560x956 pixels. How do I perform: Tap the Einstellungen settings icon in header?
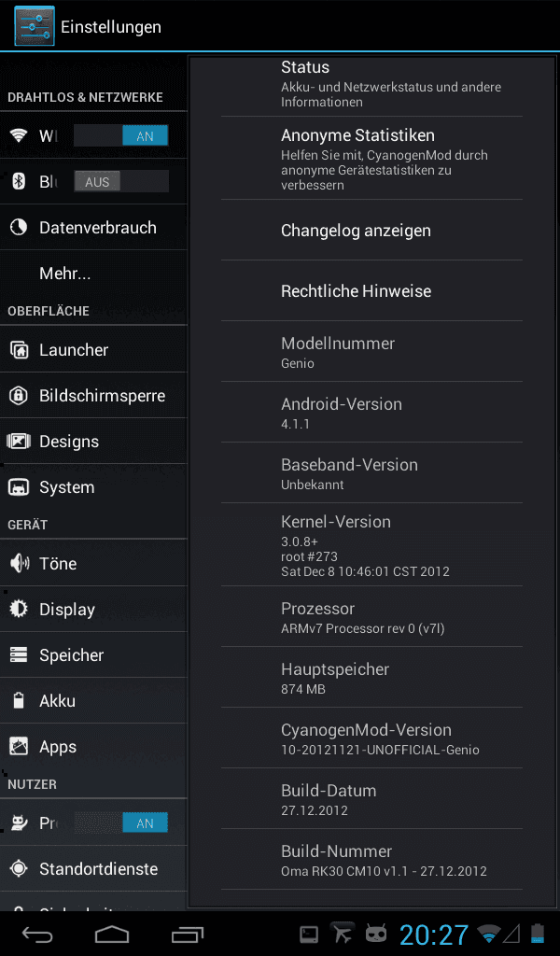coord(35,26)
